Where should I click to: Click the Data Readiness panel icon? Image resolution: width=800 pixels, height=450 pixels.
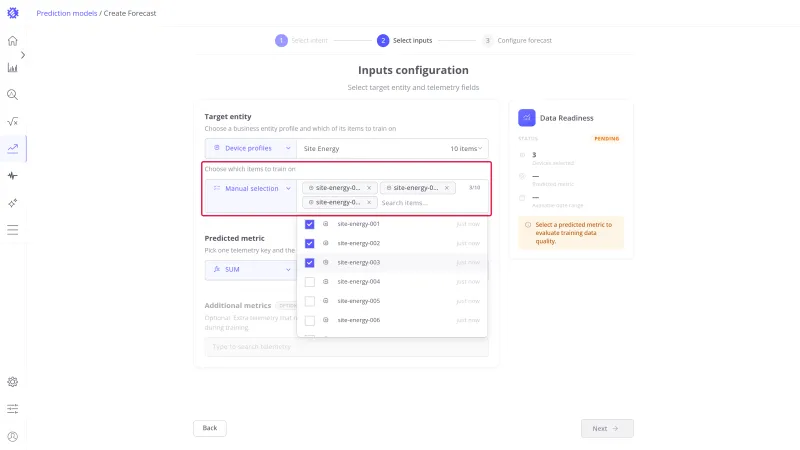click(527, 118)
